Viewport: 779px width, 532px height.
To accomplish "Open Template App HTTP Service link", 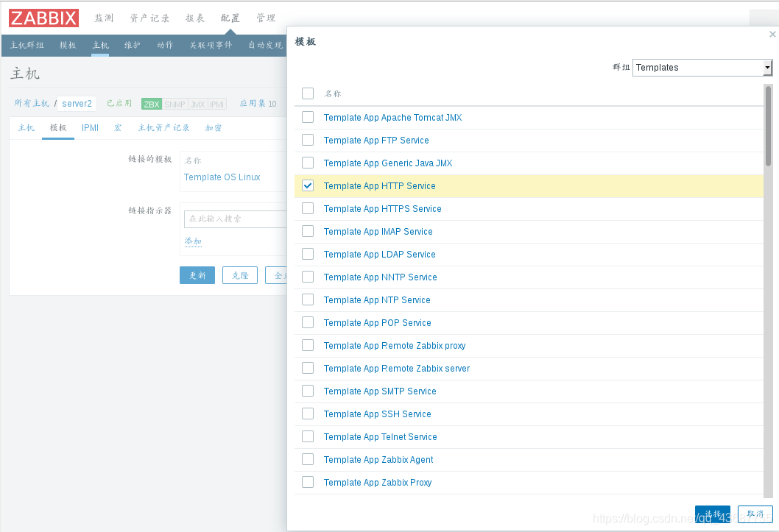I will (380, 185).
